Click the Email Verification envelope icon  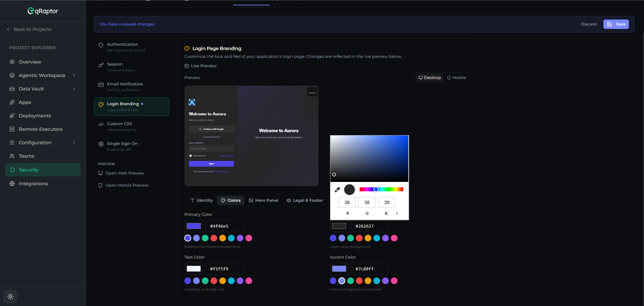[101, 85]
